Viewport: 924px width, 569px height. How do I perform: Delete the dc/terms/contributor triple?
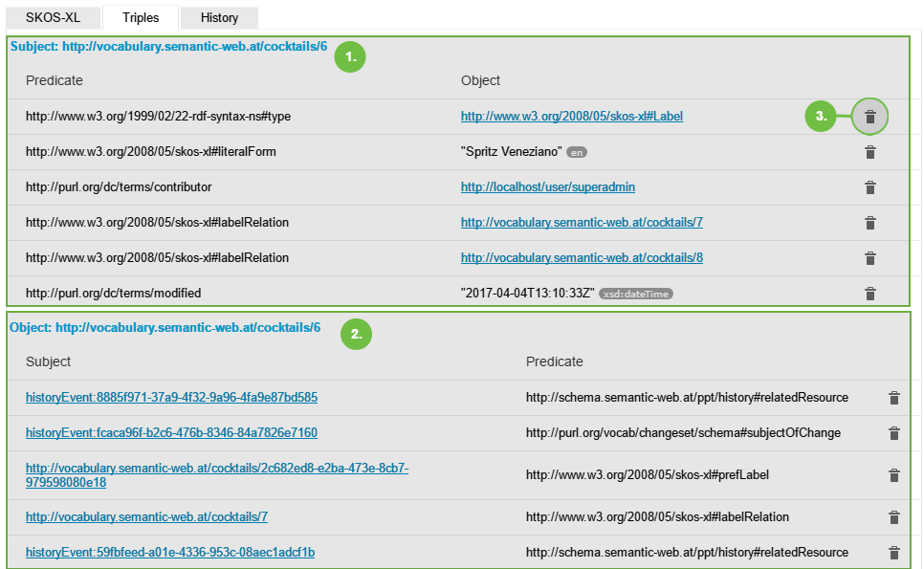pyautogui.click(x=869, y=187)
